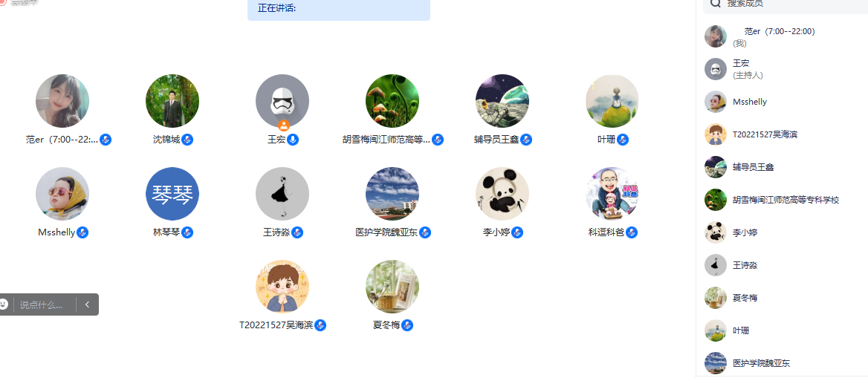
Task: Click the 琴琴 blue avatar tile
Action: (x=172, y=194)
